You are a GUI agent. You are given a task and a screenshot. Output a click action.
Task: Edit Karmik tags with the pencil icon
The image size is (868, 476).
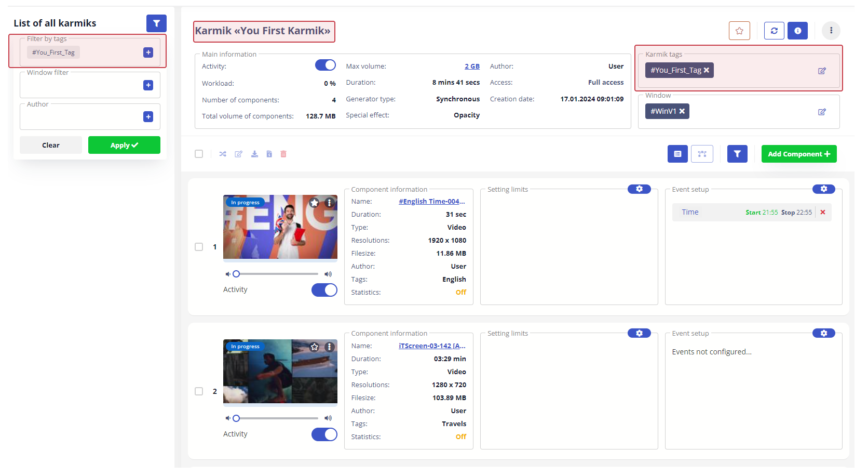pyautogui.click(x=822, y=71)
